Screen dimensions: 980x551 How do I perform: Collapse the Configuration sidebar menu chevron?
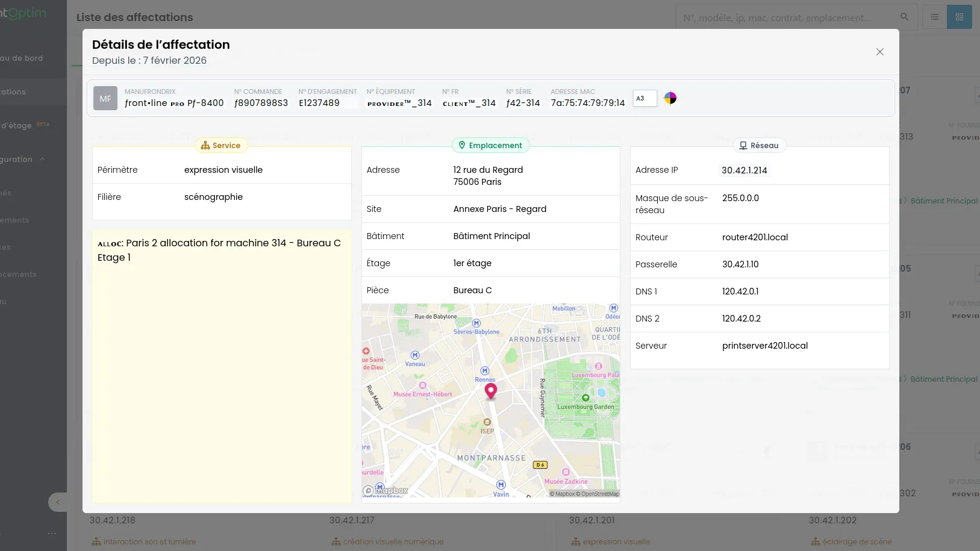(x=42, y=160)
